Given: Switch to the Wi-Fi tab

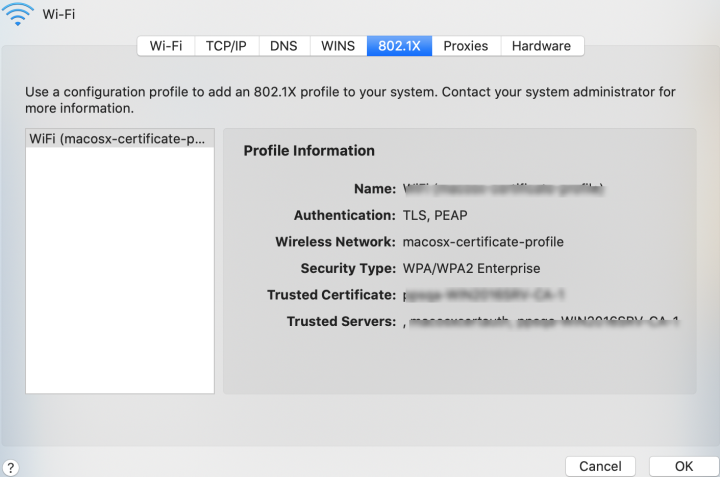Looking at the screenshot, I should click(x=166, y=46).
